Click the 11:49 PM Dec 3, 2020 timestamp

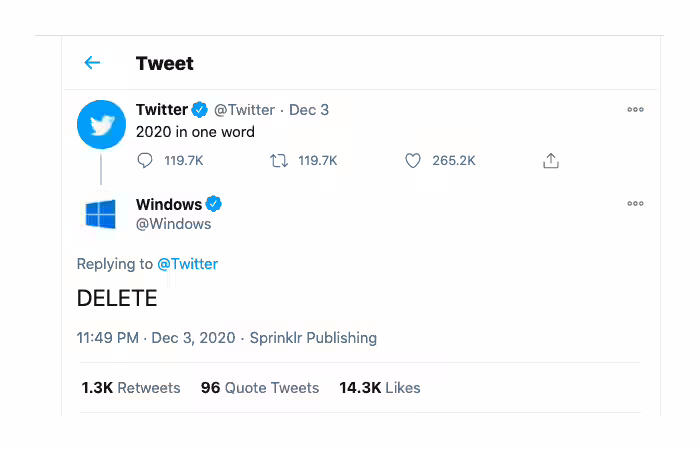tap(156, 338)
